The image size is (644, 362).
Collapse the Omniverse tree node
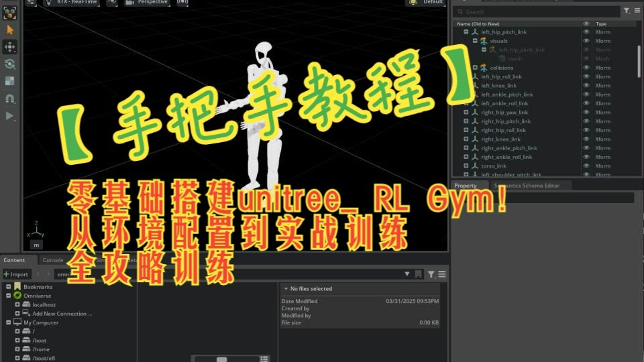point(9,296)
